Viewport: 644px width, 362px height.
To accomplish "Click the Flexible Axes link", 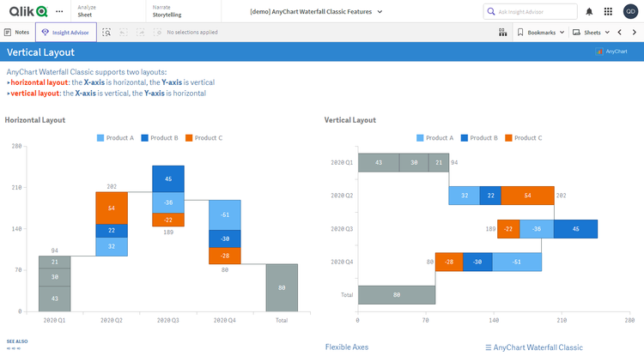I will [x=346, y=347].
